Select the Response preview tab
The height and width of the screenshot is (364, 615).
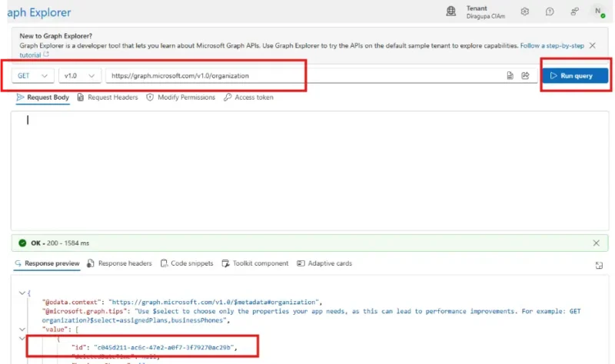click(x=47, y=263)
